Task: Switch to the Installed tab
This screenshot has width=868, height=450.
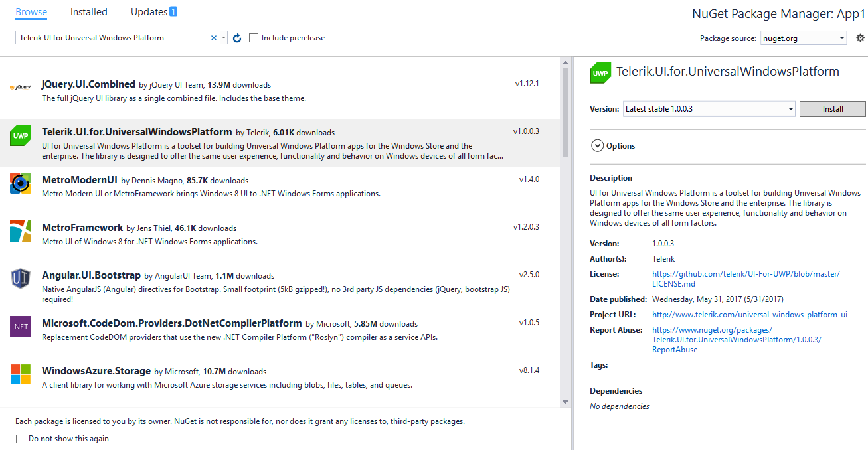Action: pyautogui.click(x=89, y=12)
